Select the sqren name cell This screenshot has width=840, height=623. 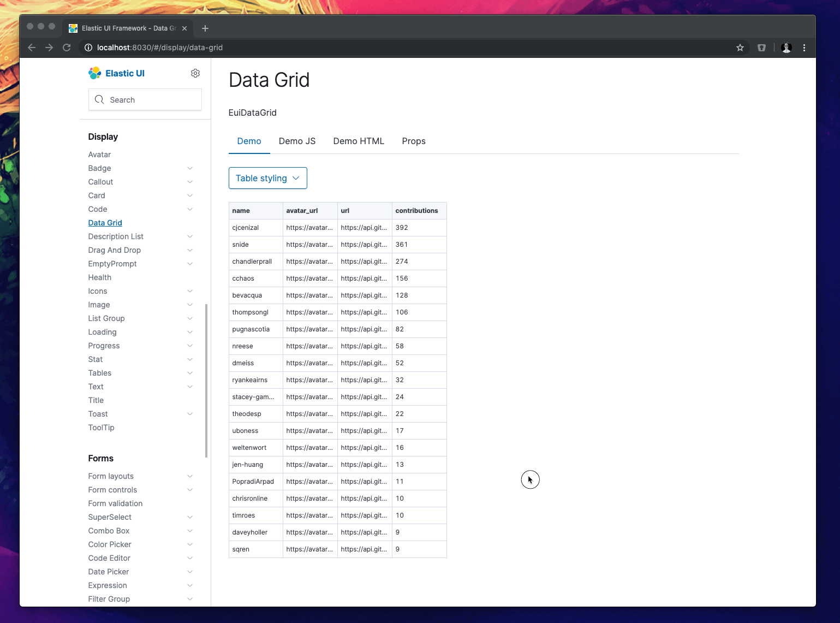point(256,549)
